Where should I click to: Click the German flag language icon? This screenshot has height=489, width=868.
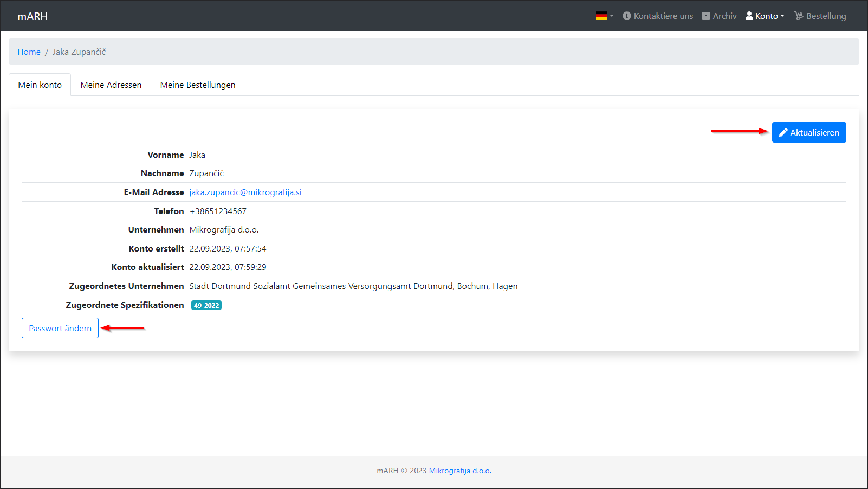(601, 16)
